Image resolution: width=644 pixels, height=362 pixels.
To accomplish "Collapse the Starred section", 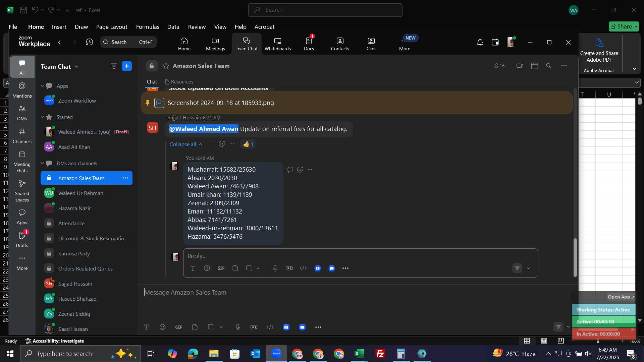I will [42, 117].
